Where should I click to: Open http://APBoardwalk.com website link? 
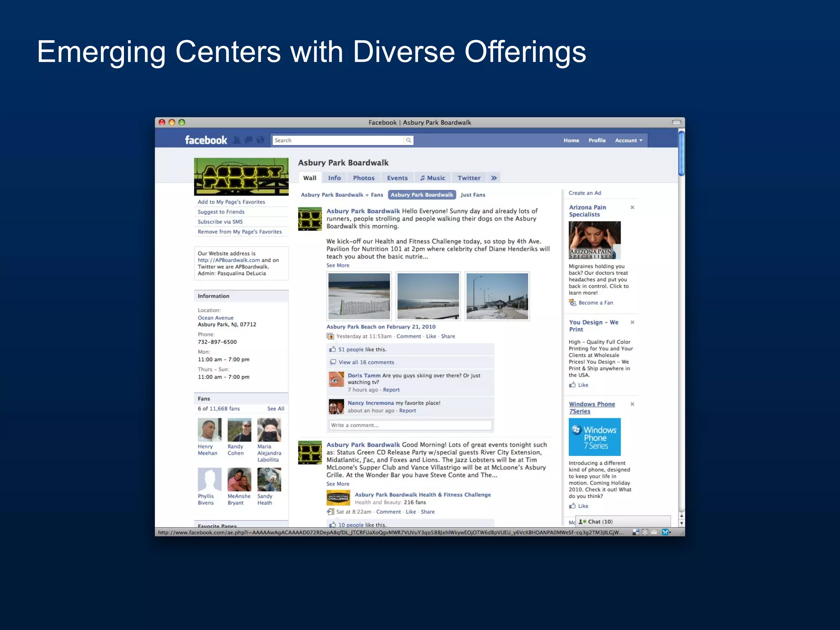pos(229,260)
